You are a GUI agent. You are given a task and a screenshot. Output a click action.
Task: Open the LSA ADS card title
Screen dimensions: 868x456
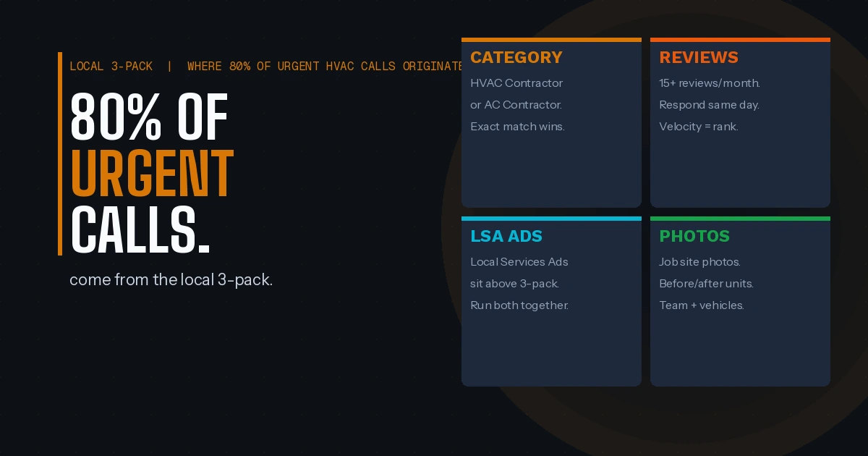[x=506, y=237]
